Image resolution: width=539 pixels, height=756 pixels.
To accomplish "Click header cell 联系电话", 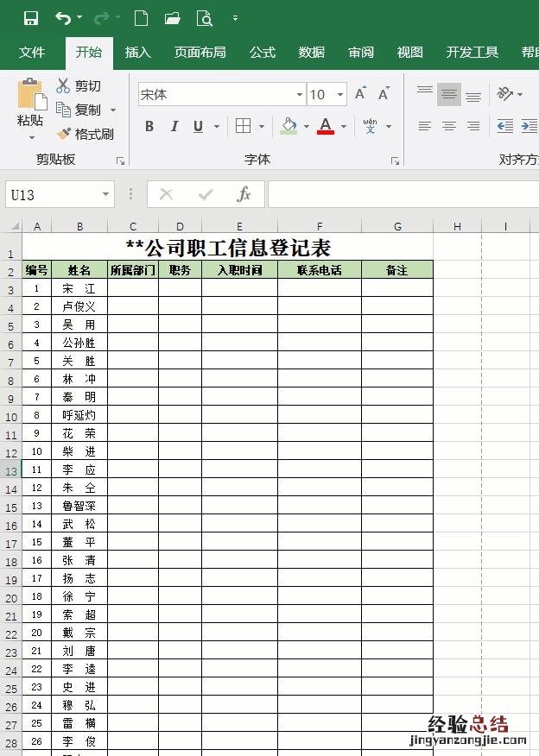I will pyautogui.click(x=320, y=270).
